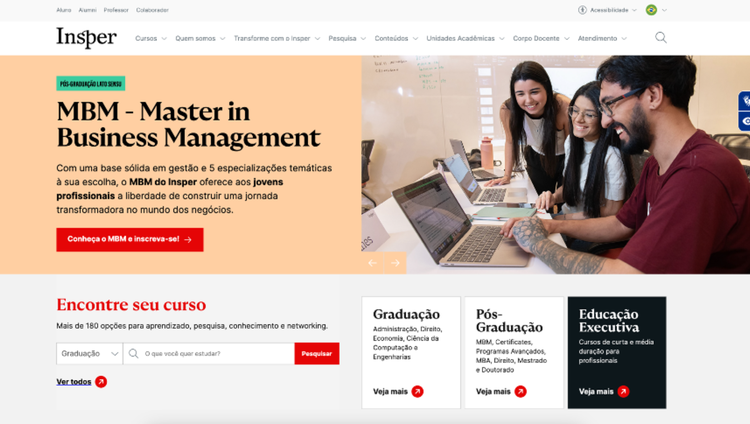
Task: Click the eye accessibility widget at right edge
Action: pos(745,122)
